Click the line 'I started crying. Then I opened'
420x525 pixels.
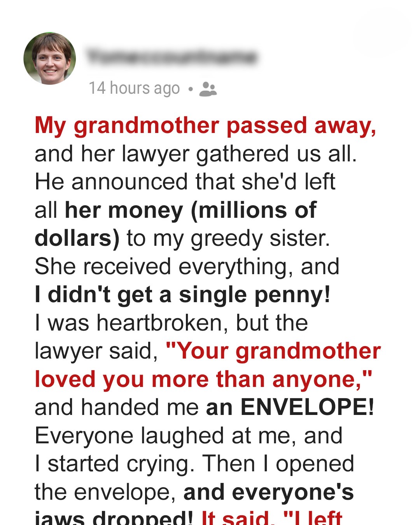pos(194,464)
